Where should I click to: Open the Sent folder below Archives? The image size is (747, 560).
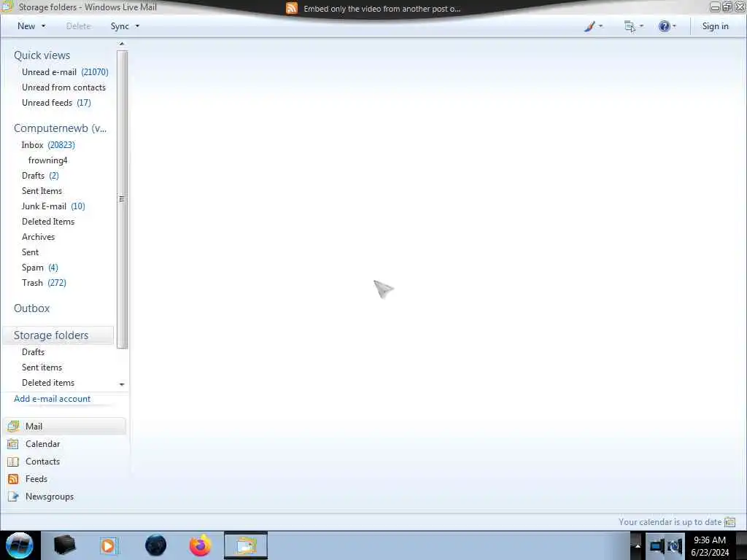click(30, 252)
